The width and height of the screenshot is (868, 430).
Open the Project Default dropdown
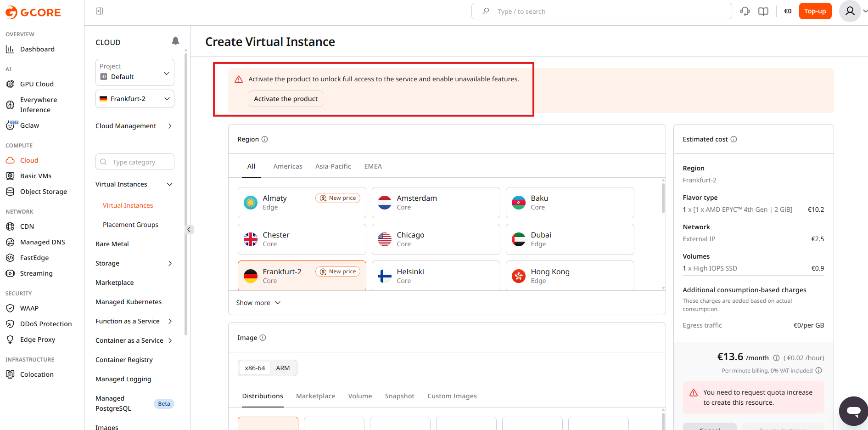pyautogui.click(x=134, y=72)
